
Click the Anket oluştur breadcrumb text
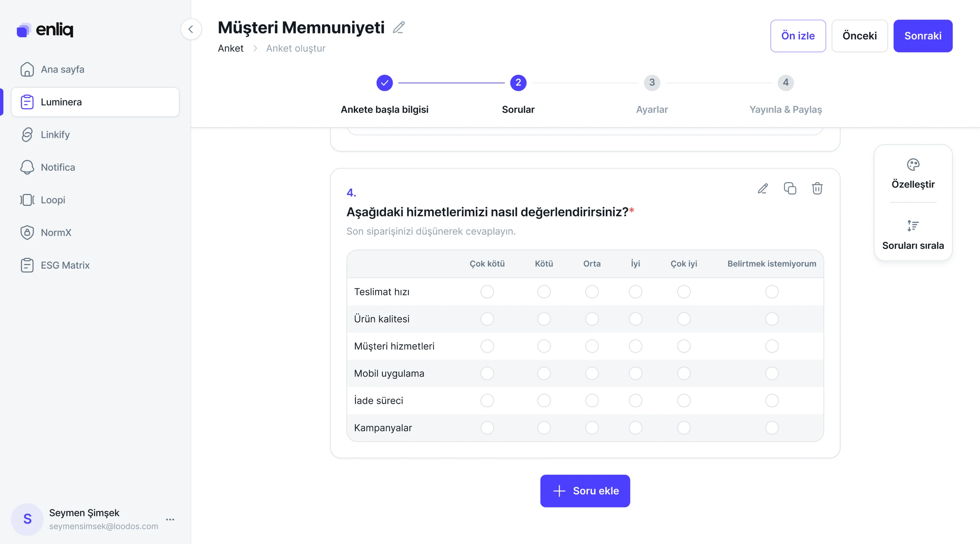pyautogui.click(x=296, y=48)
